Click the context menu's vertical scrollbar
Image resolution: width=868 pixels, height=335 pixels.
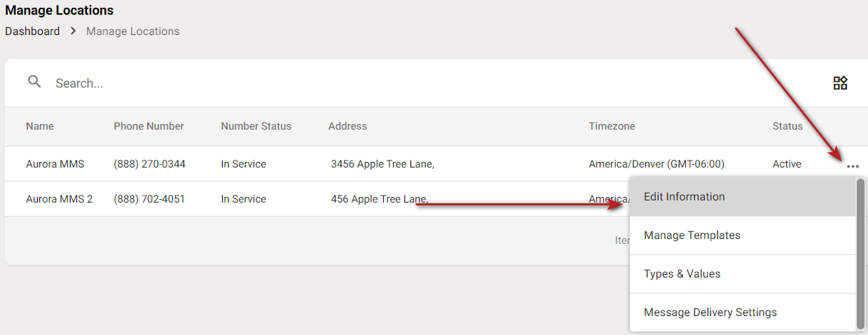(860, 252)
